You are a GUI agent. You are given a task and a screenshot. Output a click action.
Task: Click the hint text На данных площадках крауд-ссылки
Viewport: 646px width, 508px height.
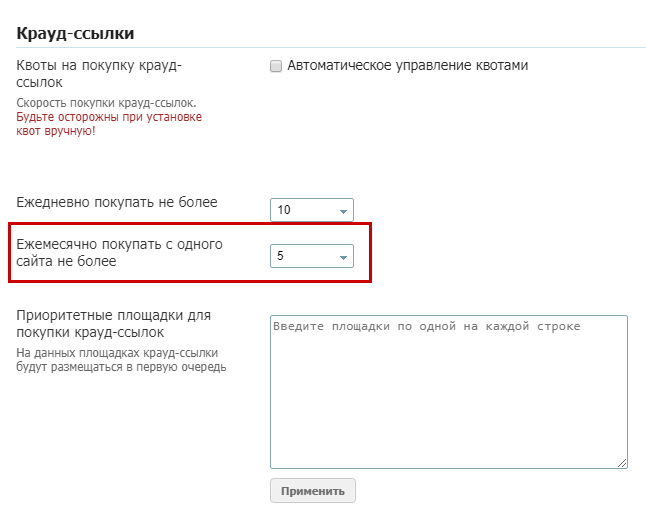tap(121, 360)
